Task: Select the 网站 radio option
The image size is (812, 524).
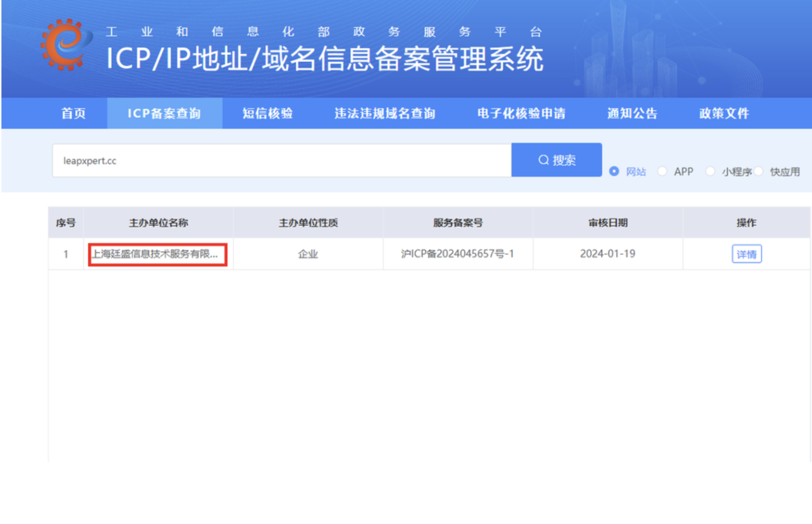Action: (614, 171)
